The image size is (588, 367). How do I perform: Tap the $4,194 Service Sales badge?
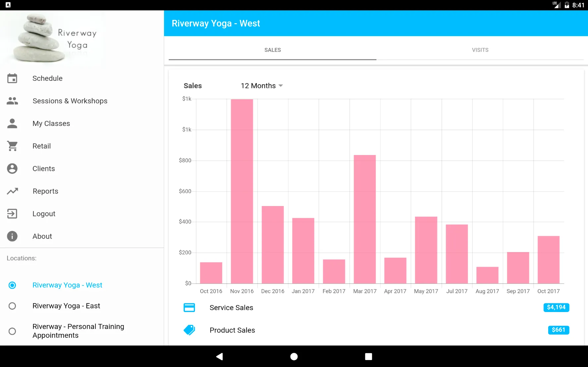coord(556,307)
